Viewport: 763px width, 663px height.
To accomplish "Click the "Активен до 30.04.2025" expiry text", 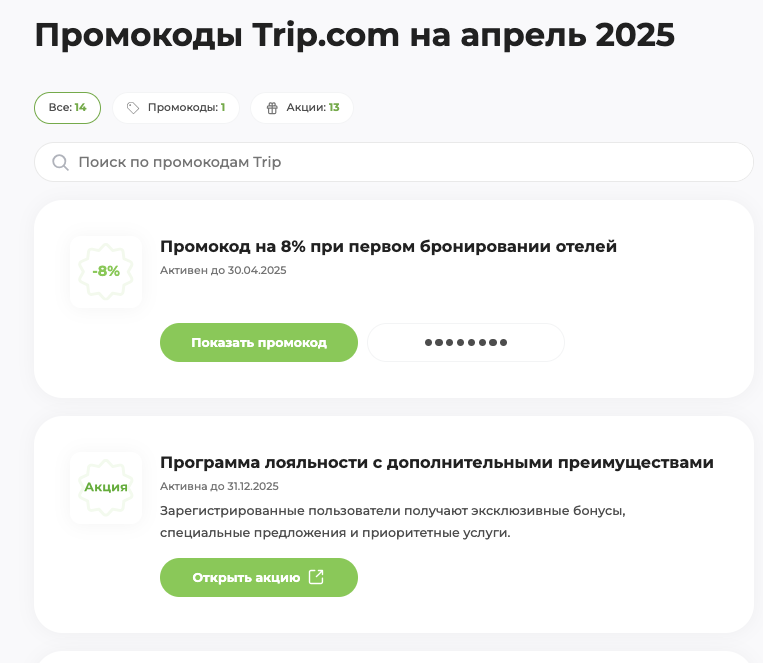I will (223, 270).
